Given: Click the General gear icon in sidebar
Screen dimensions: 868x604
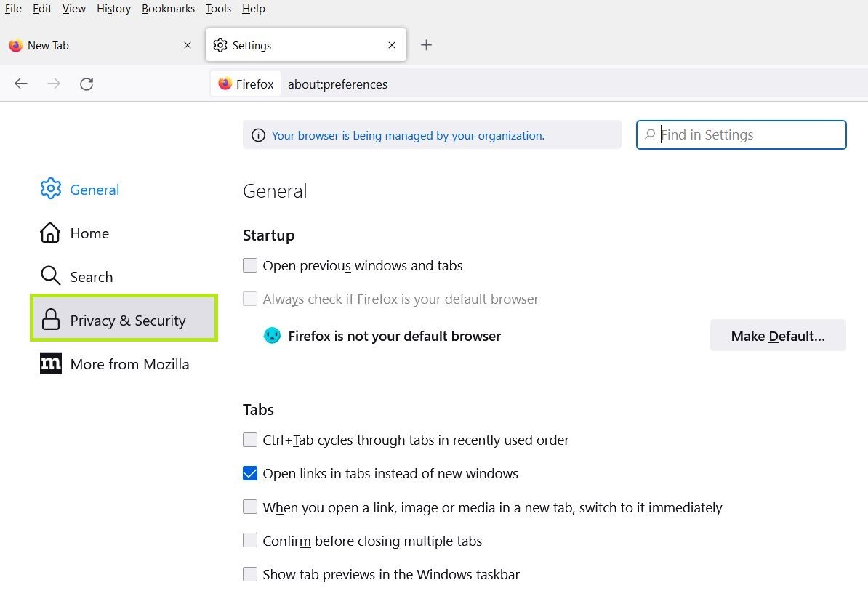Looking at the screenshot, I should point(50,189).
